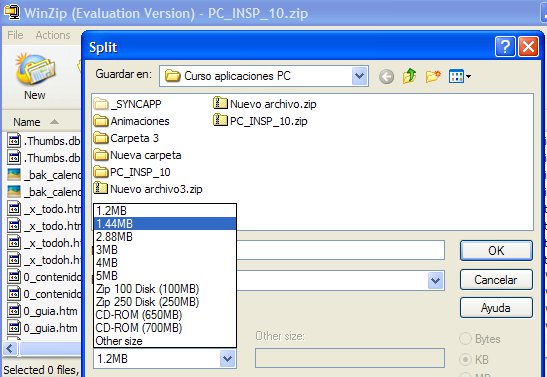Click the WinZip horizontal scrollbar left arrow

[10, 348]
